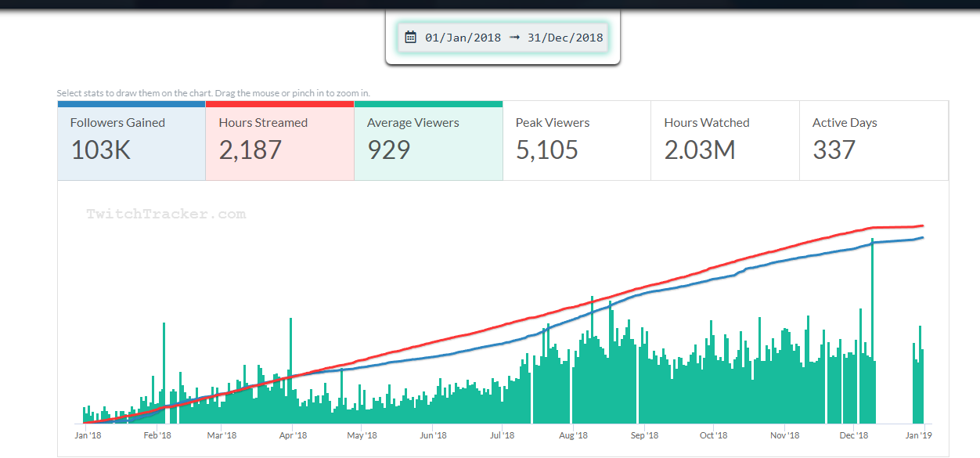Open the date range field 01/Jan/2018 to 31/Dec/2018
This screenshot has height=458, width=980.
pyautogui.click(x=503, y=38)
